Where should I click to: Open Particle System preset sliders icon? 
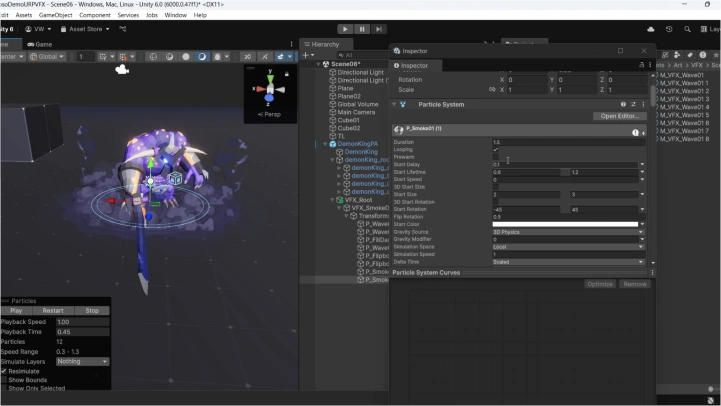[x=633, y=104]
